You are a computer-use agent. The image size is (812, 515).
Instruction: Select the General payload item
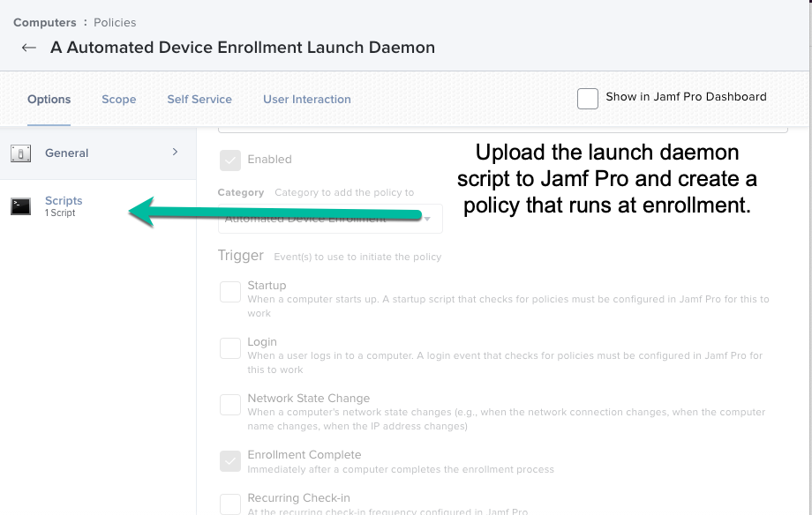[98, 153]
